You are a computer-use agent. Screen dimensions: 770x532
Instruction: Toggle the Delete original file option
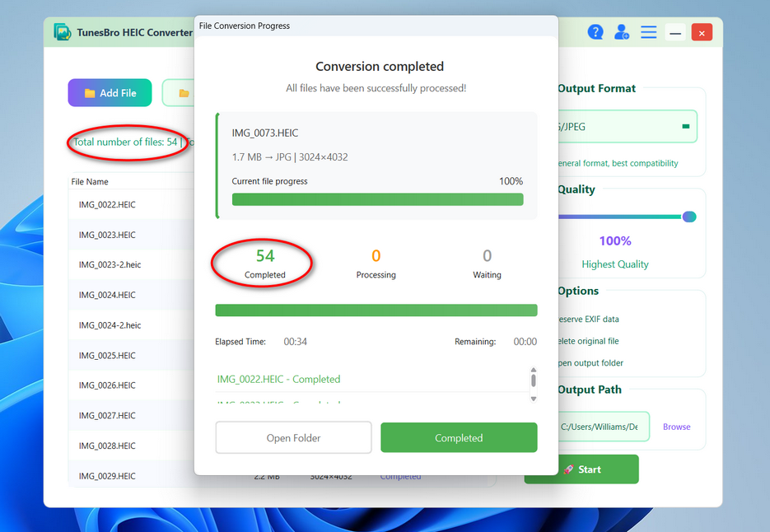pos(588,341)
